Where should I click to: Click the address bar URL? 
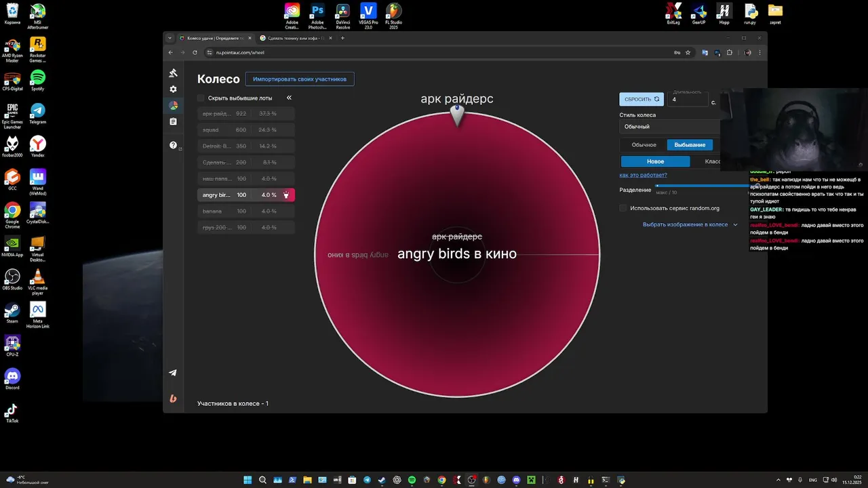tap(240, 52)
